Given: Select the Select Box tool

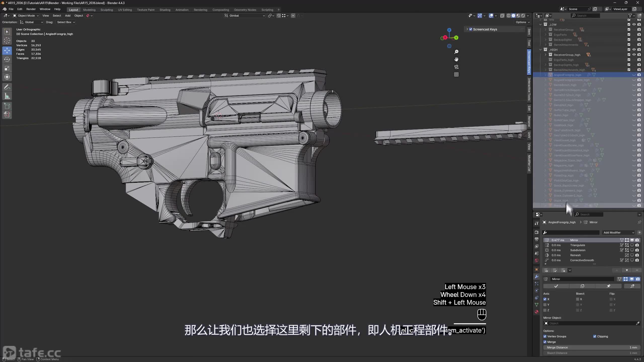Looking at the screenshot, I should click(x=7, y=32).
